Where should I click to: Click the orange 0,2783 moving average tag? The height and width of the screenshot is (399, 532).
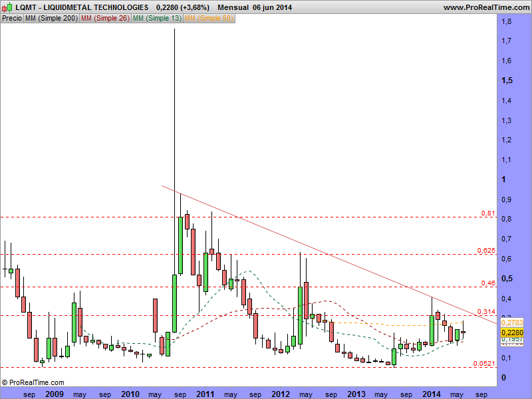pos(512,323)
